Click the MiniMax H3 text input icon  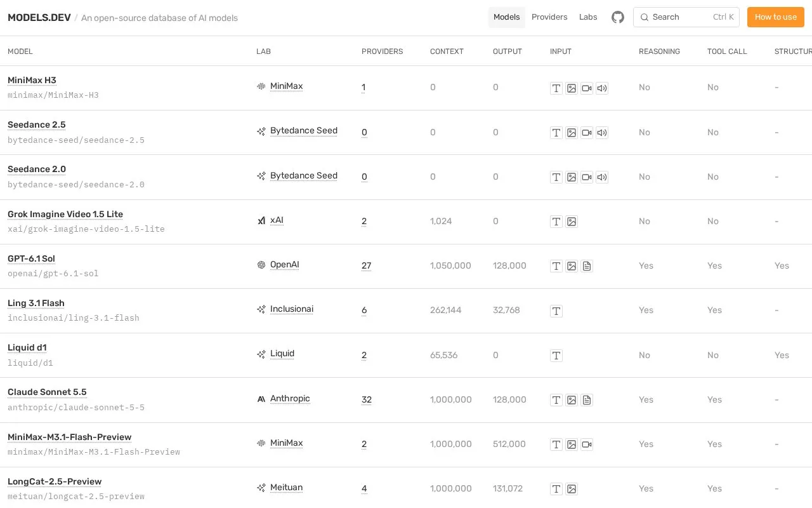[556, 88]
